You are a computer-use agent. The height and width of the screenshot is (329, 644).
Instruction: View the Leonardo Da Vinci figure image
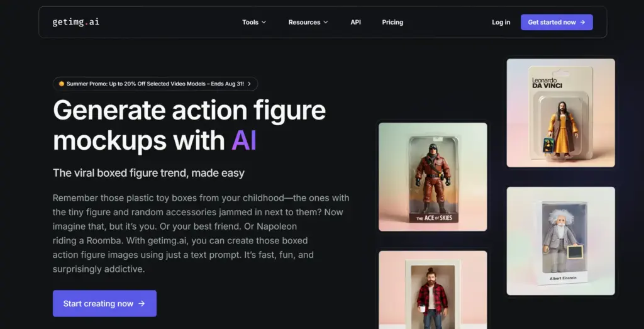560,113
